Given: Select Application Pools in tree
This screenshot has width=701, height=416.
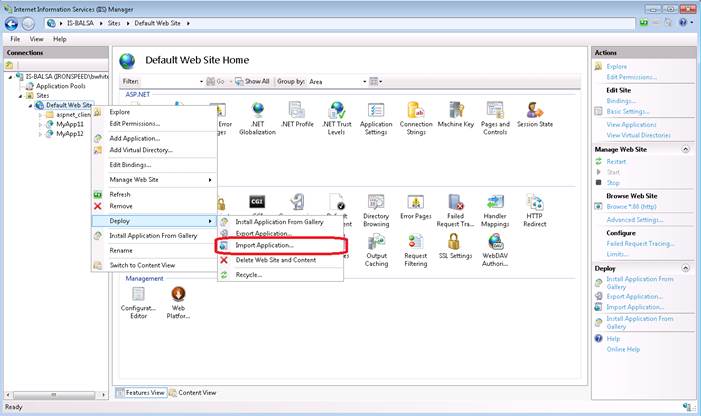Looking at the screenshot, I should (x=60, y=86).
